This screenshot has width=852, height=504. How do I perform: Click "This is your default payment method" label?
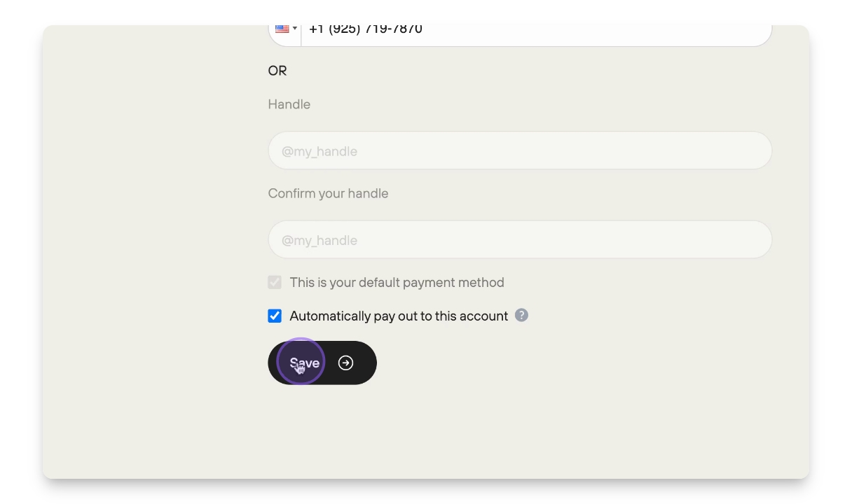397,282
